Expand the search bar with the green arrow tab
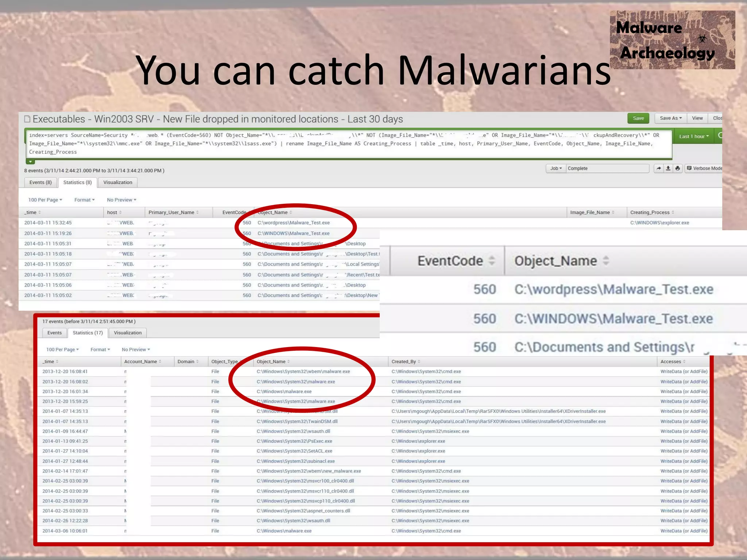Screen dimensions: 747x560 point(31,161)
